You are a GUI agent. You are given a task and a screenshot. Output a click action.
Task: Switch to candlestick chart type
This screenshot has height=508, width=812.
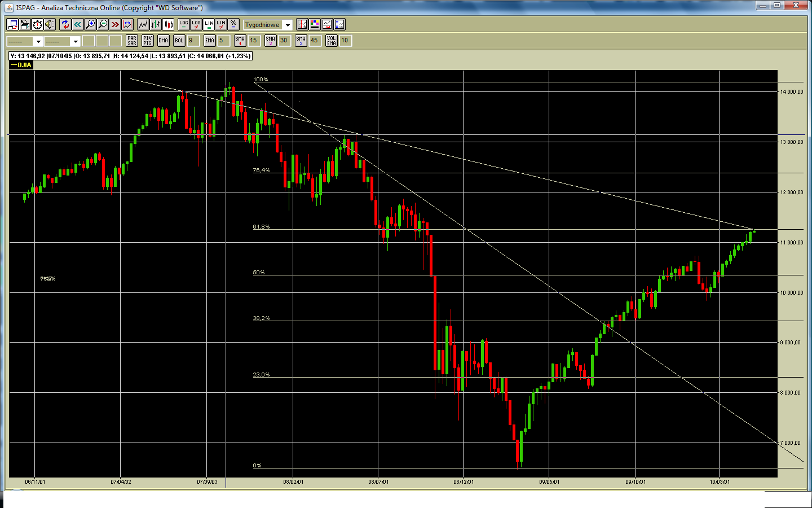[168, 24]
